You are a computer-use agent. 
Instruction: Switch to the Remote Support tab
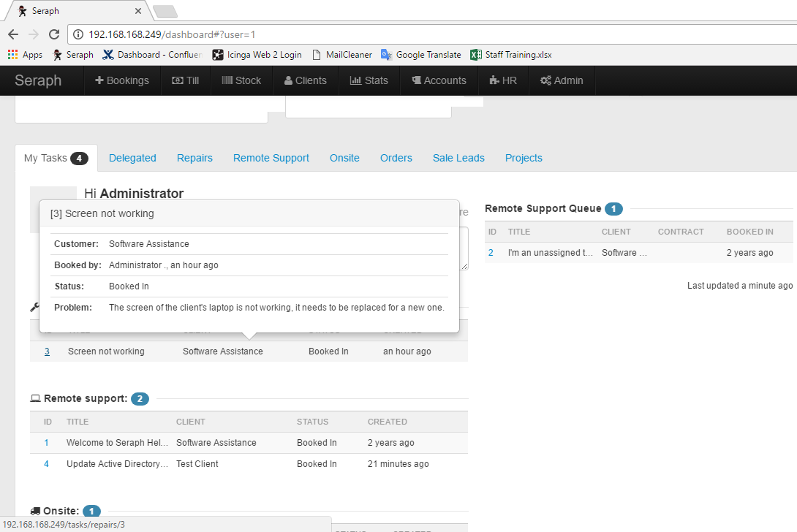coord(271,158)
